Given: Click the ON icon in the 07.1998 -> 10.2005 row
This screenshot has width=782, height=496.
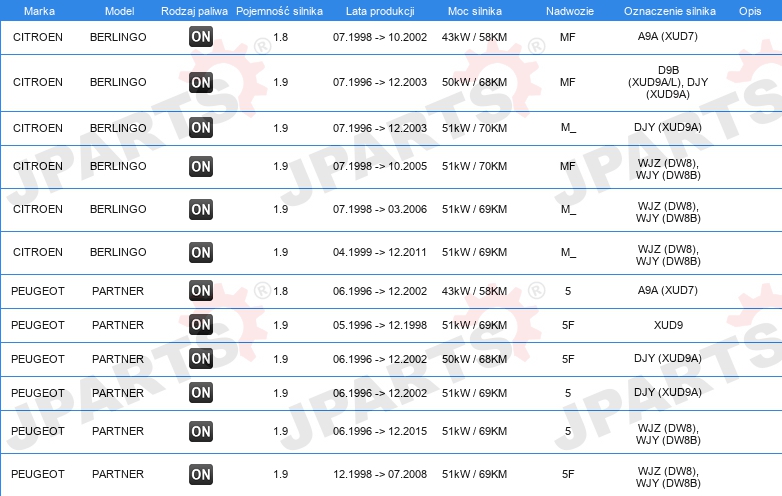Looking at the screenshot, I should tap(201, 166).
